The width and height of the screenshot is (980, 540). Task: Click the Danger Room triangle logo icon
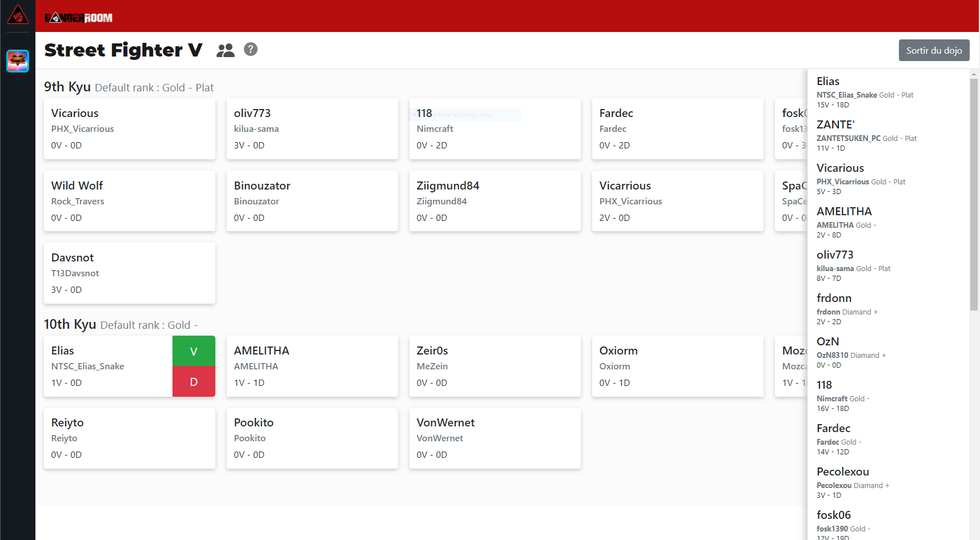coord(18,15)
